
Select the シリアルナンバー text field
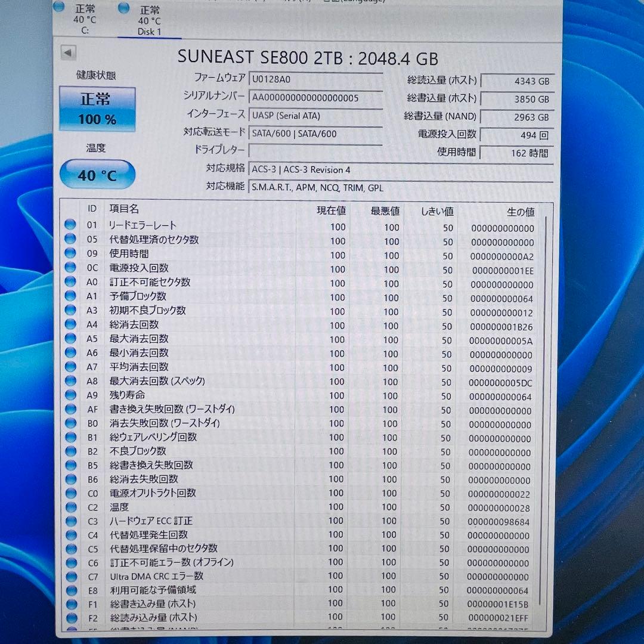316,96
